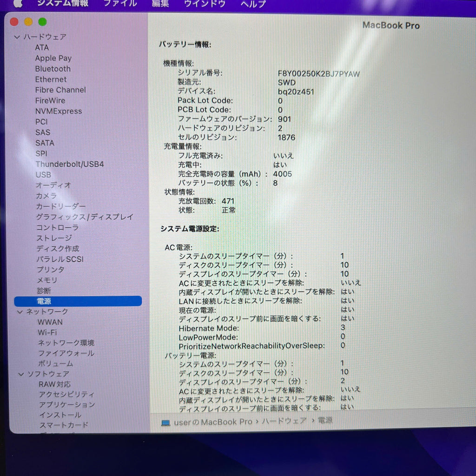The image size is (476, 476).
Task: Collapse the ハードウェア section chevron
Action: click(17, 37)
